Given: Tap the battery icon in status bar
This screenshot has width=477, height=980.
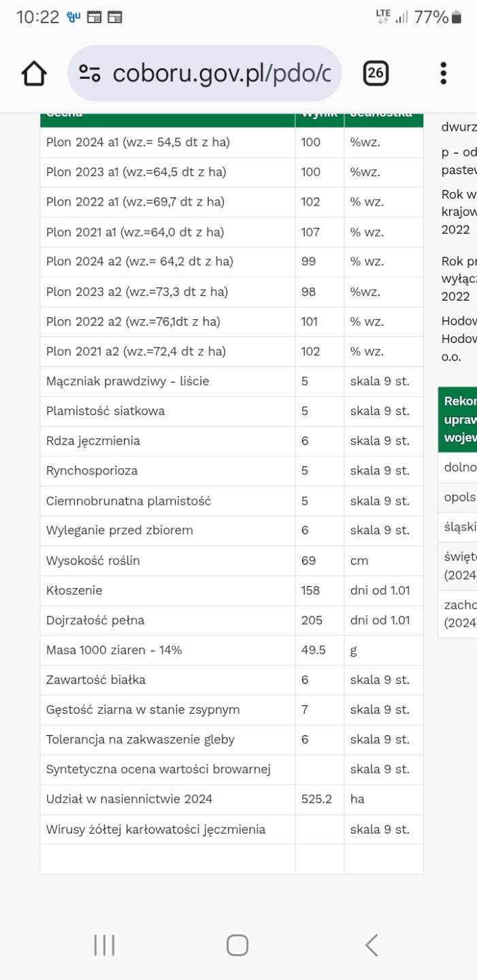Looking at the screenshot, I should click(x=457, y=17).
